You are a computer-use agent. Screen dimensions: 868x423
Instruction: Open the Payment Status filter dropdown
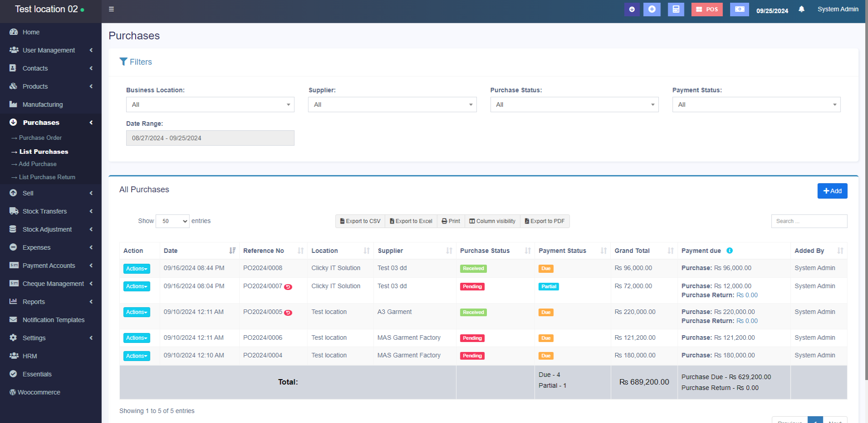(x=756, y=105)
